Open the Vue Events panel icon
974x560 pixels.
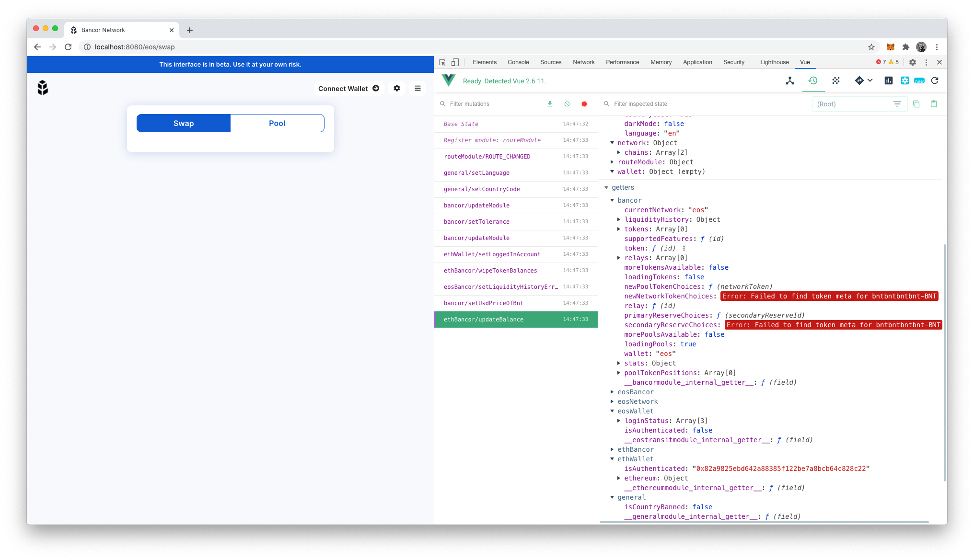pos(836,80)
